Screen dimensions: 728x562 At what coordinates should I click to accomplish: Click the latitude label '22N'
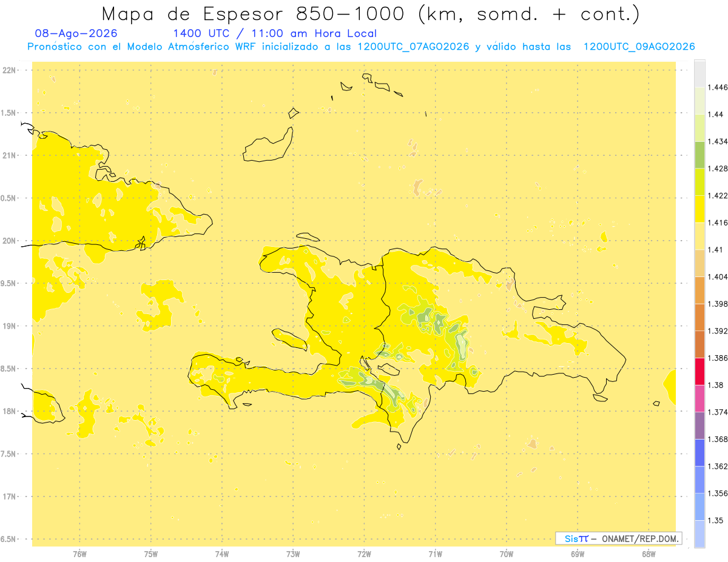point(10,70)
